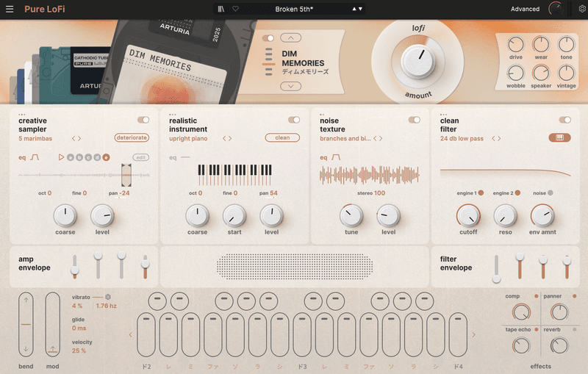Play the creative sampler sample
Viewport: 588px width, 374px height.
pyautogui.click(x=61, y=157)
